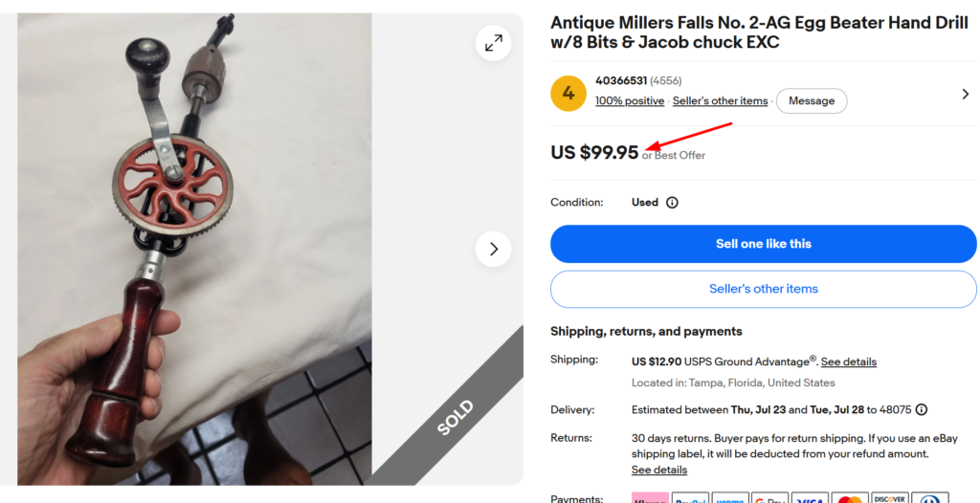Open delivery estimate info icon

922,410
